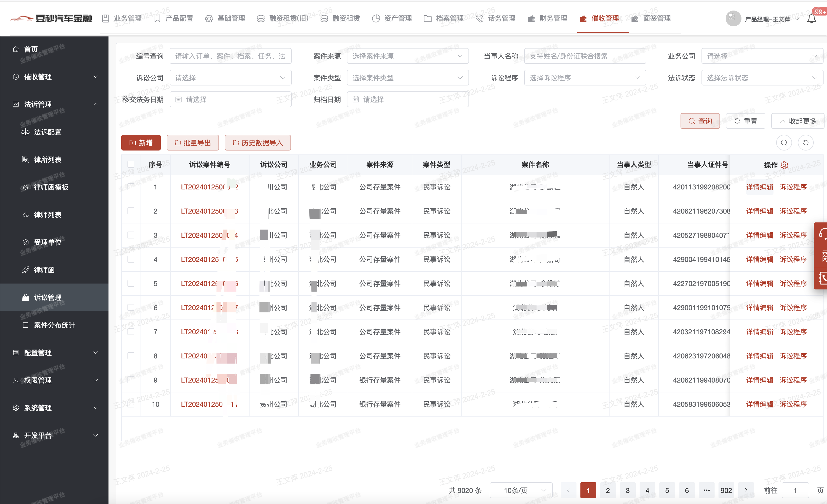Image resolution: width=827 pixels, height=504 pixels.
Task: Click the 编号查询 input field
Action: (230, 56)
